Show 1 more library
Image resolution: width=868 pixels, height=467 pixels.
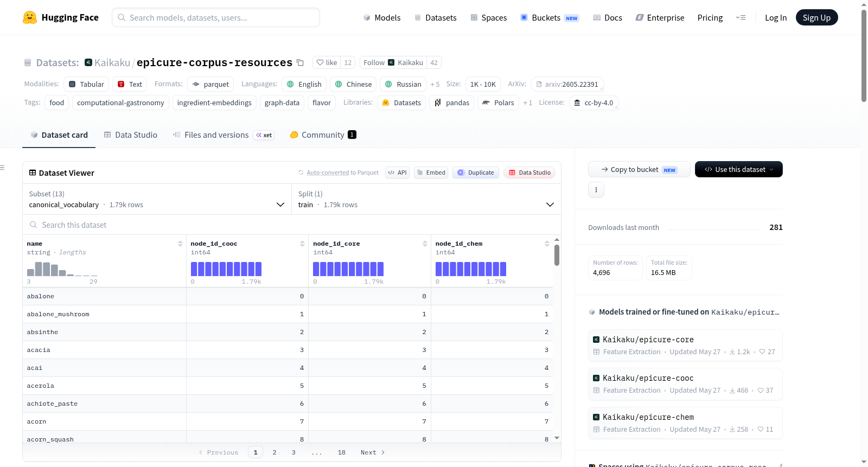(528, 103)
